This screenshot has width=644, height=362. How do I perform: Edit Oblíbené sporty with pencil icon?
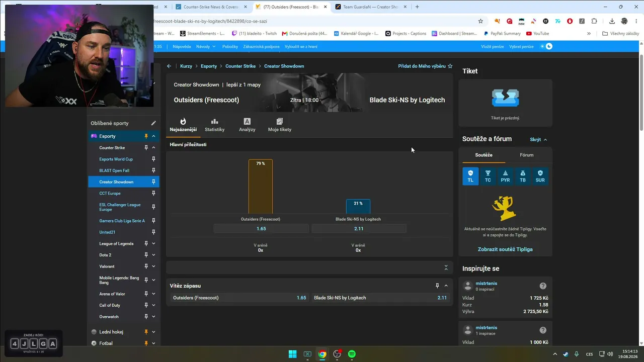click(x=153, y=123)
